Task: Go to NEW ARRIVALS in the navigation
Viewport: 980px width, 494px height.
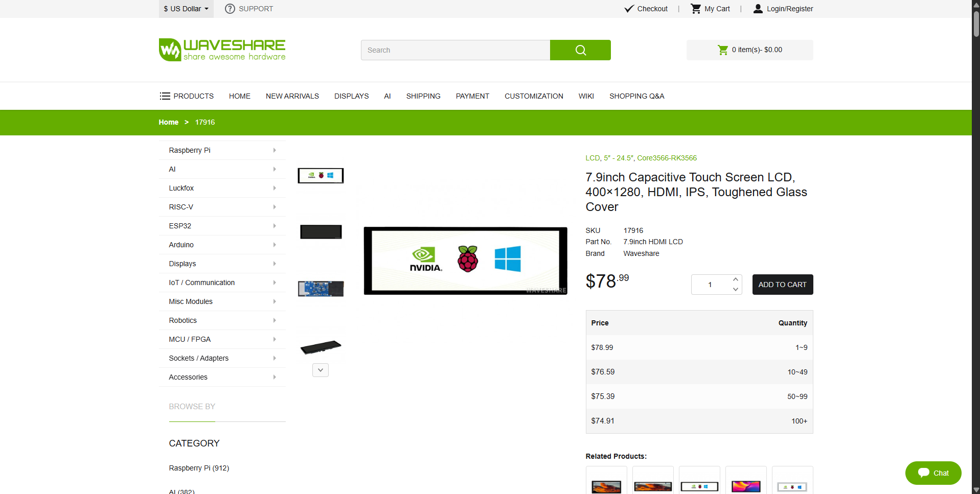Action: pyautogui.click(x=292, y=96)
